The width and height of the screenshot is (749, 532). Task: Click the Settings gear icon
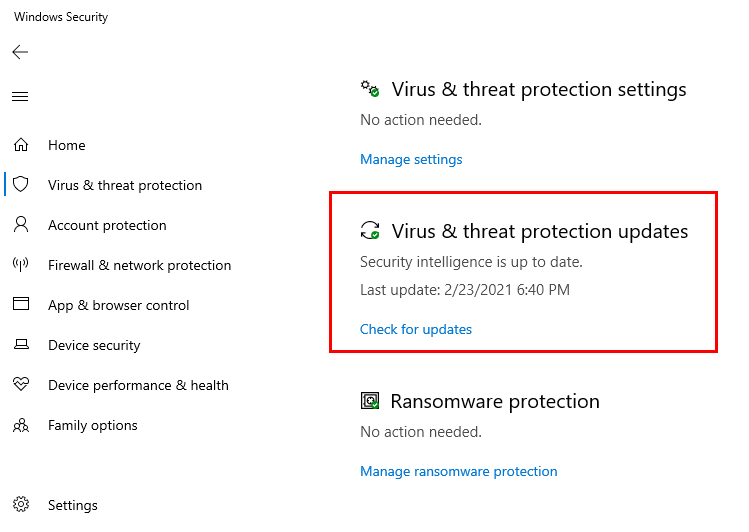pyautogui.click(x=21, y=504)
